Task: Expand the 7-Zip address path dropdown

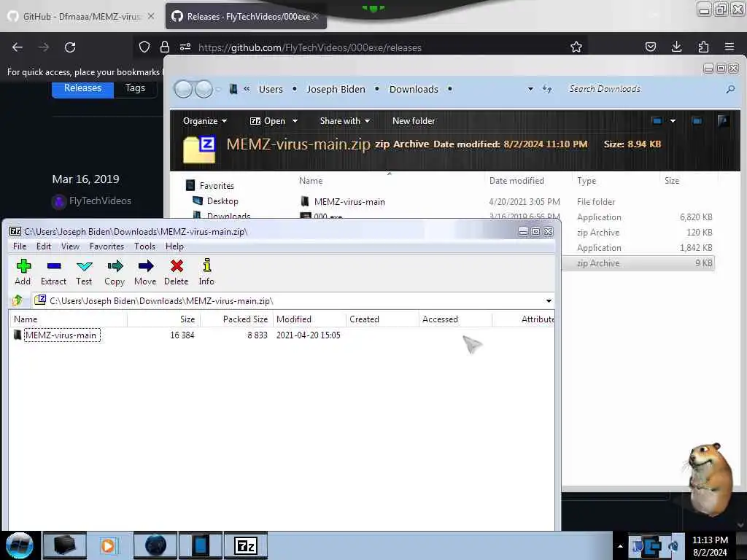Action: coord(549,301)
